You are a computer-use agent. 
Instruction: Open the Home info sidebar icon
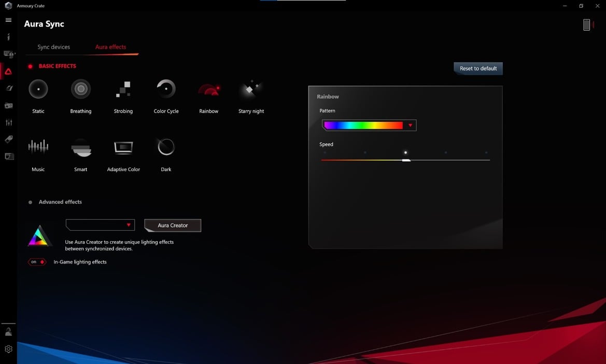pyautogui.click(x=8, y=37)
